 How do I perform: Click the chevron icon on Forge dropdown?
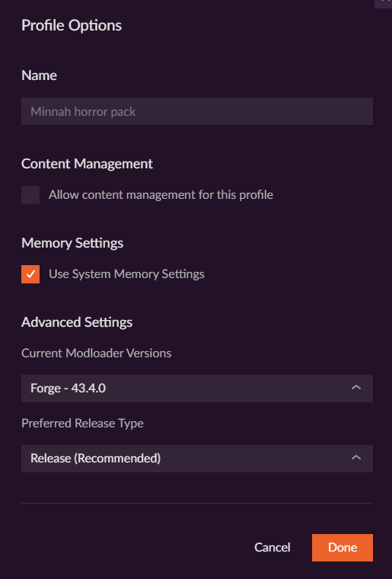click(x=356, y=388)
